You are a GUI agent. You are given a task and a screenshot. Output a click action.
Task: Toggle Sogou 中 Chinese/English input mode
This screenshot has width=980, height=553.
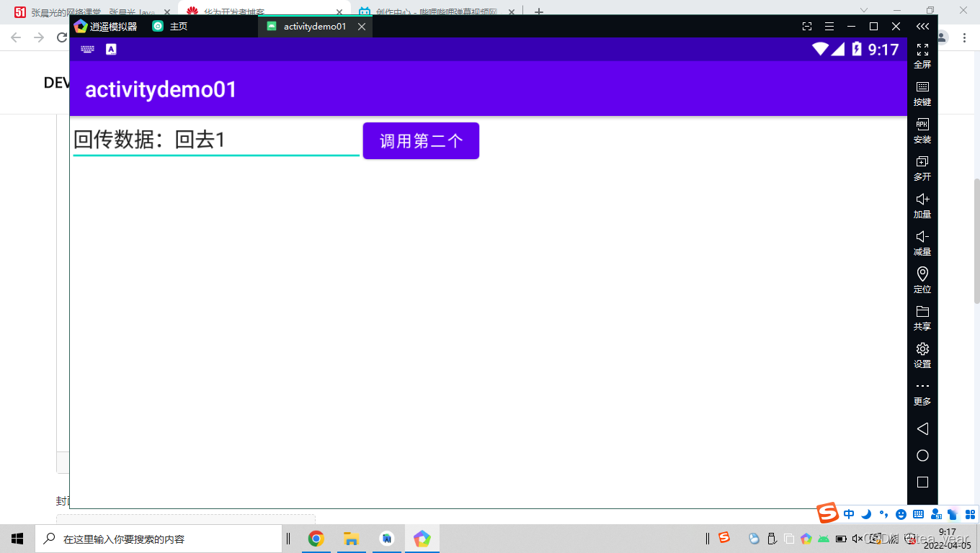pyautogui.click(x=849, y=514)
